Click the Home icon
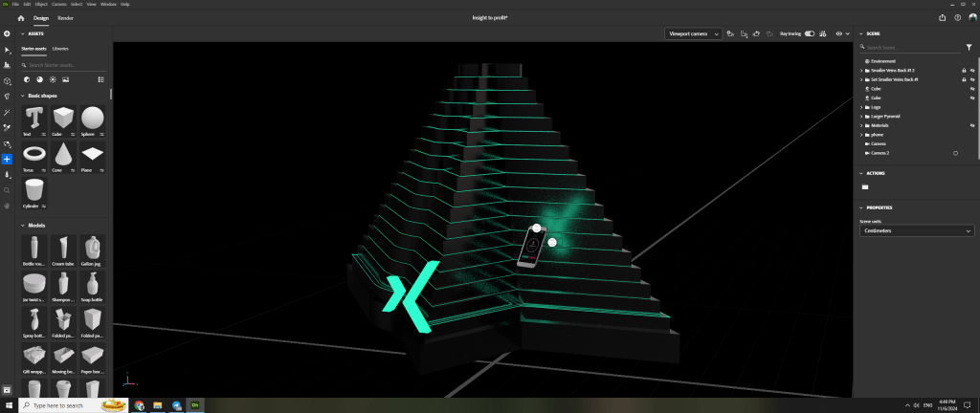Image resolution: width=980 pixels, height=413 pixels. 21,17
